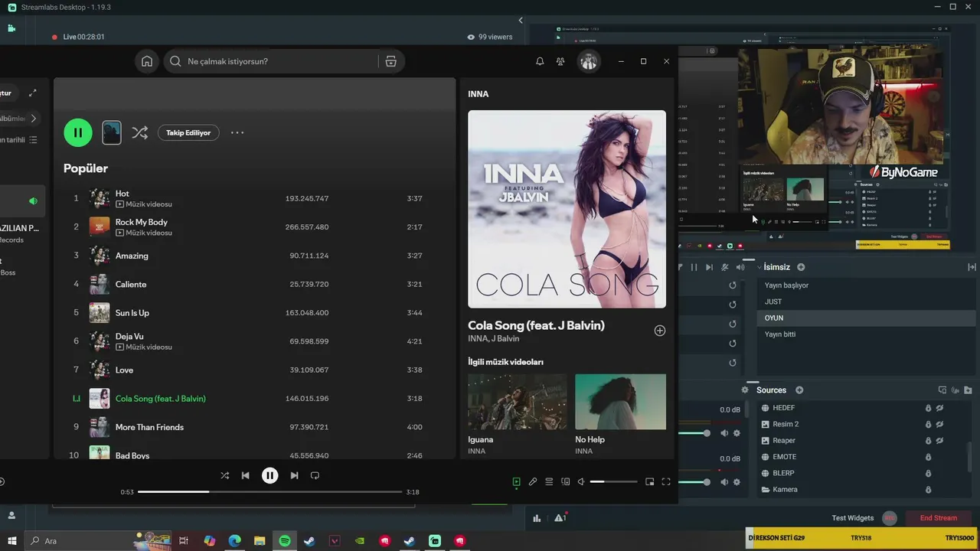Open the Iguana music video thumbnail
980x551 pixels.
pos(518,402)
